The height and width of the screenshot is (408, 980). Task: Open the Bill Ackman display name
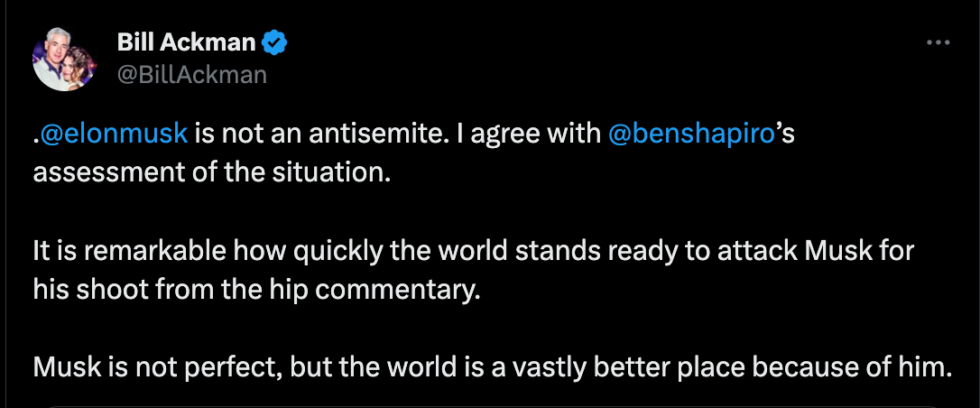[x=186, y=43]
